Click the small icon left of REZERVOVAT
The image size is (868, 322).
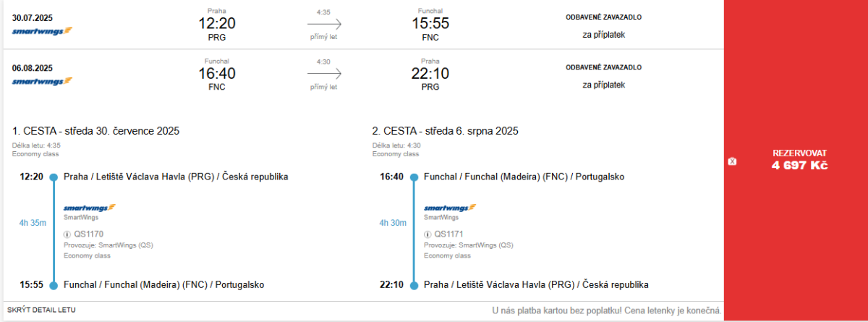(732, 161)
